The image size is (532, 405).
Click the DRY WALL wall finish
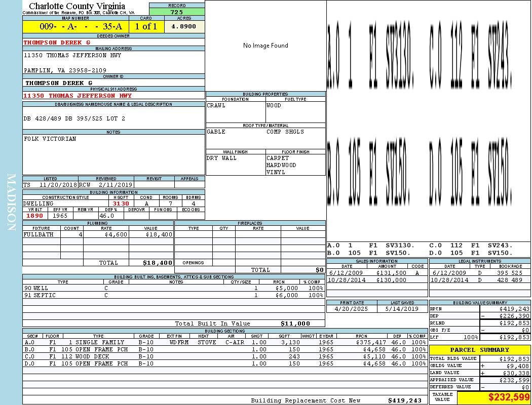[x=221, y=158]
